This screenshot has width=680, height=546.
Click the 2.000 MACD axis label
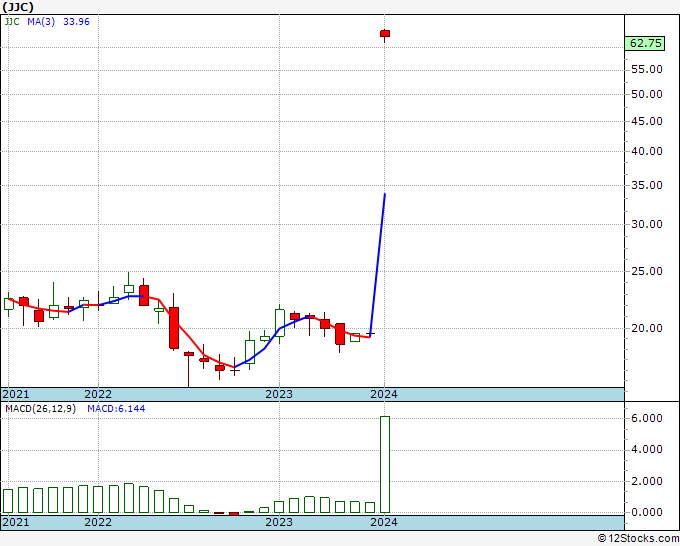pos(647,481)
